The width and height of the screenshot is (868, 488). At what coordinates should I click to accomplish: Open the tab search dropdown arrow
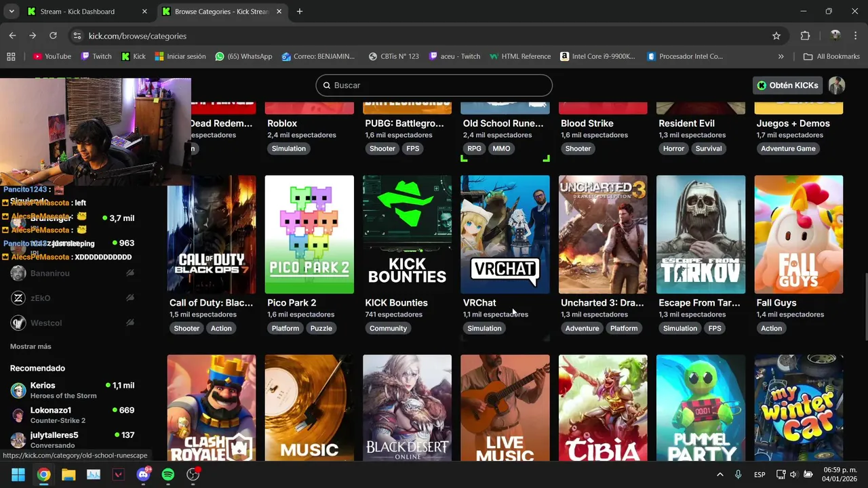[x=12, y=12]
